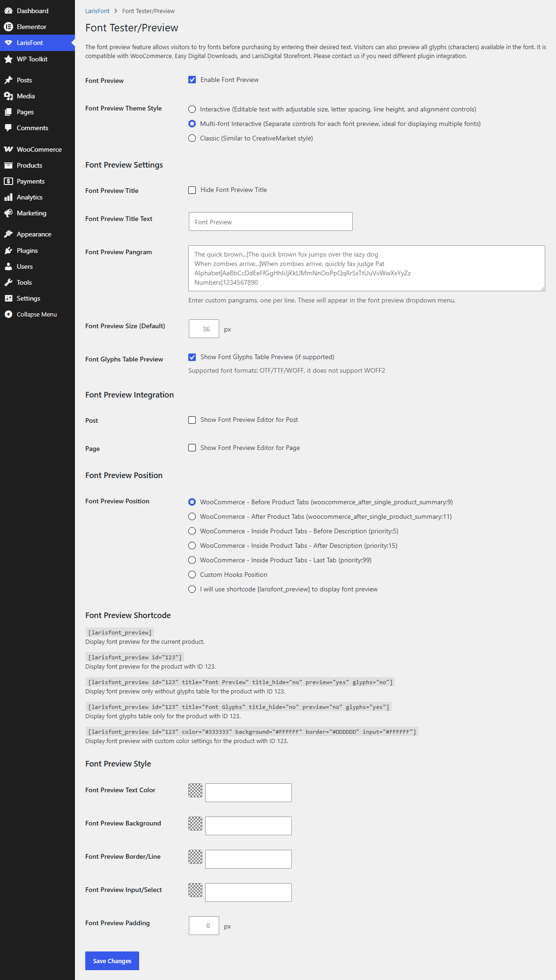This screenshot has height=980, width=556.
Task: Click the Collapse Menu arrow icon
Action: (8, 314)
